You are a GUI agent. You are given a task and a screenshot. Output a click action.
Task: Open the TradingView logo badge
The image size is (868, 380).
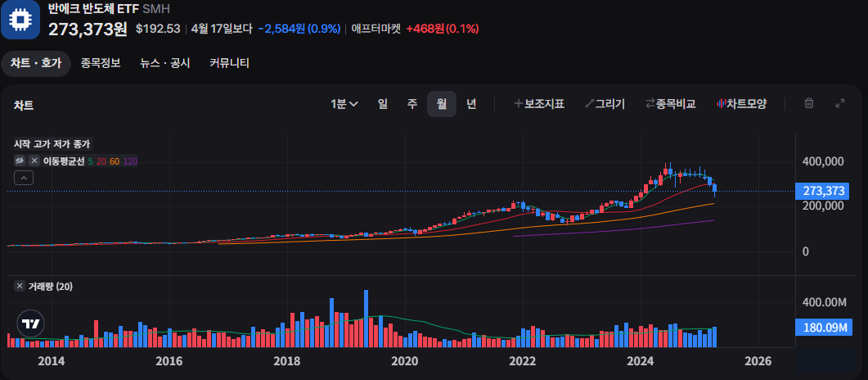pos(30,324)
